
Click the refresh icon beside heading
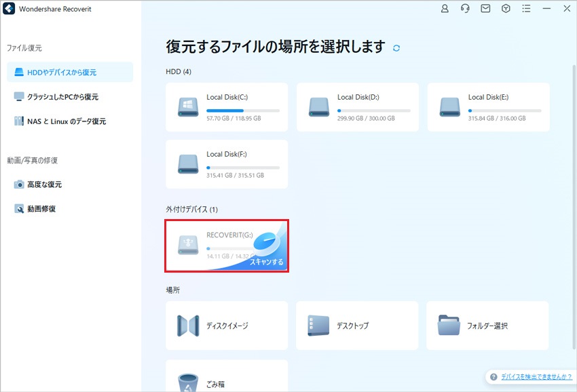coord(396,48)
